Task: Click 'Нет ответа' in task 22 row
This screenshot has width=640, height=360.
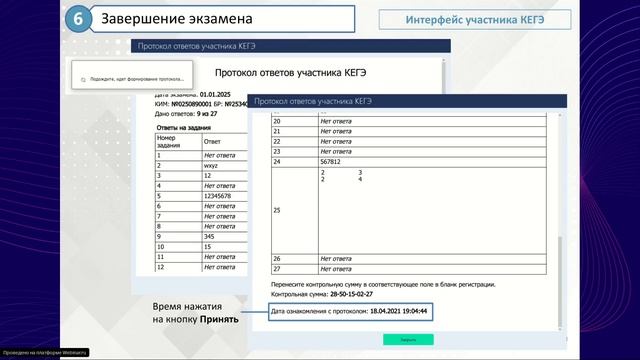Action: [336, 142]
